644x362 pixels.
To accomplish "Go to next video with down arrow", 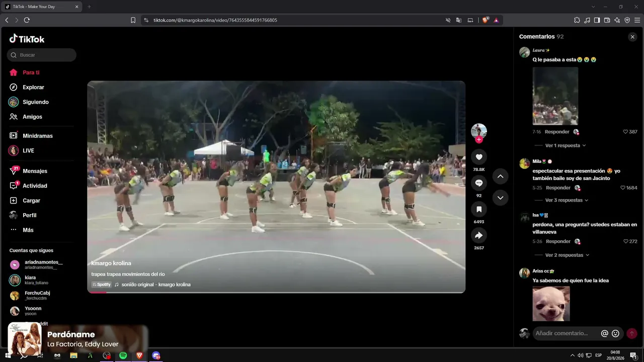I will click(500, 198).
